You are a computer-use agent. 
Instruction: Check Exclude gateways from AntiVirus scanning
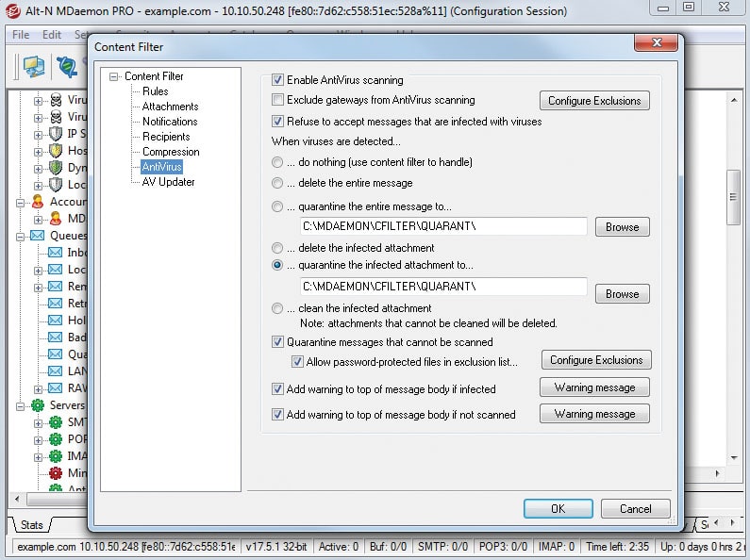(x=277, y=100)
